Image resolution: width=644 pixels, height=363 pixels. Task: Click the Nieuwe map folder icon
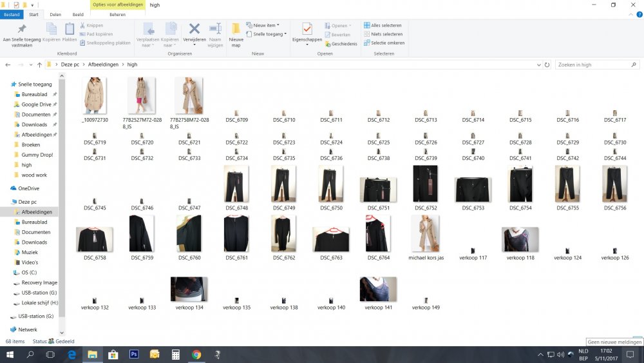click(236, 30)
